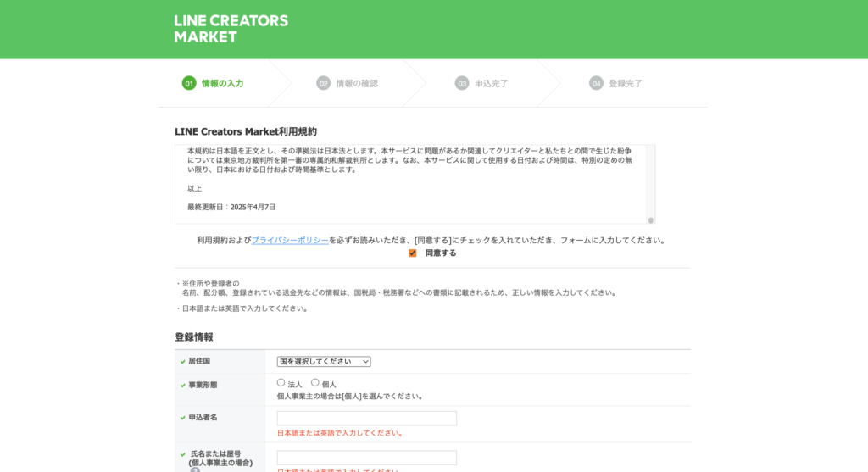This screenshot has height=472, width=868.
Task: Open the 国を選択してください country dropdown
Action: tap(324, 362)
